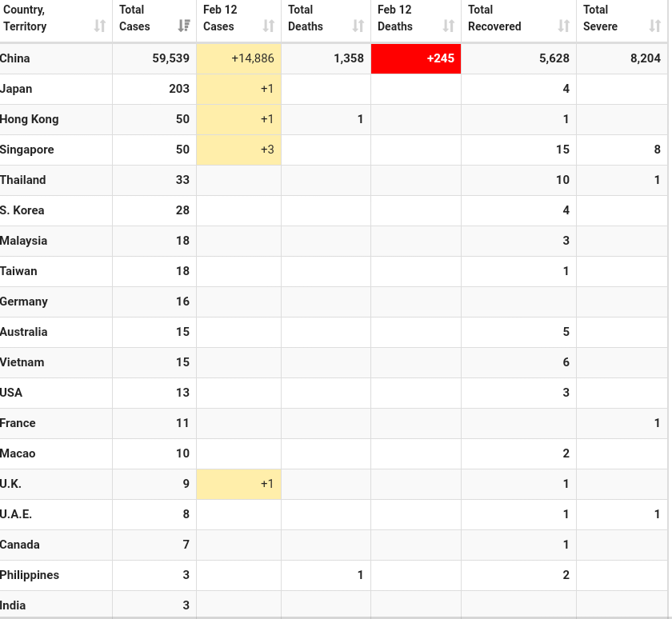Select Singapore's +3 new cases cell
The image size is (672, 619).
(x=239, y=150)
